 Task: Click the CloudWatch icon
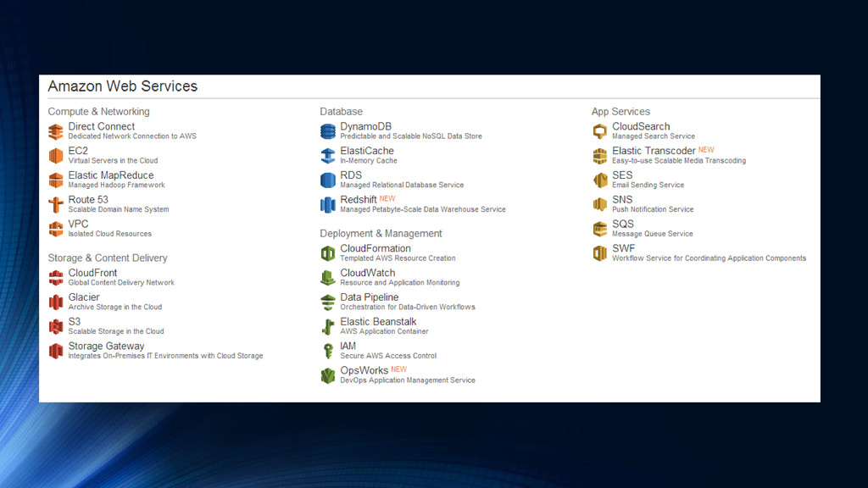click(x=328, y=278)
